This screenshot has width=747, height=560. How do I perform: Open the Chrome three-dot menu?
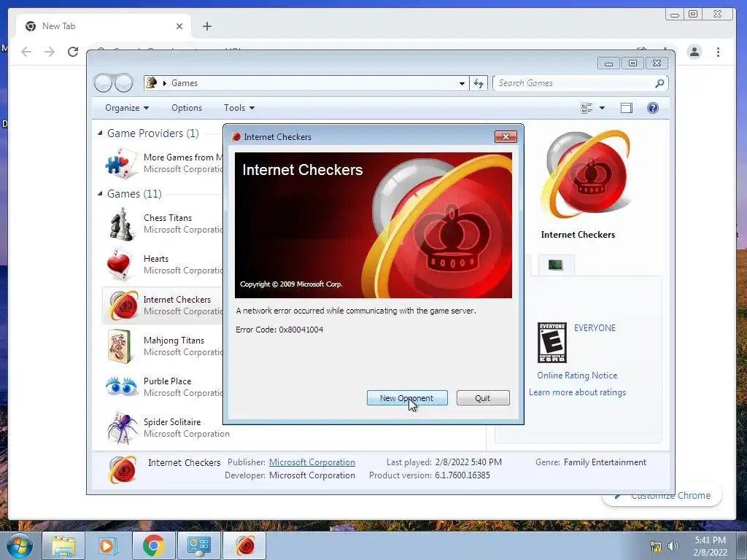[x=718, y=52]
